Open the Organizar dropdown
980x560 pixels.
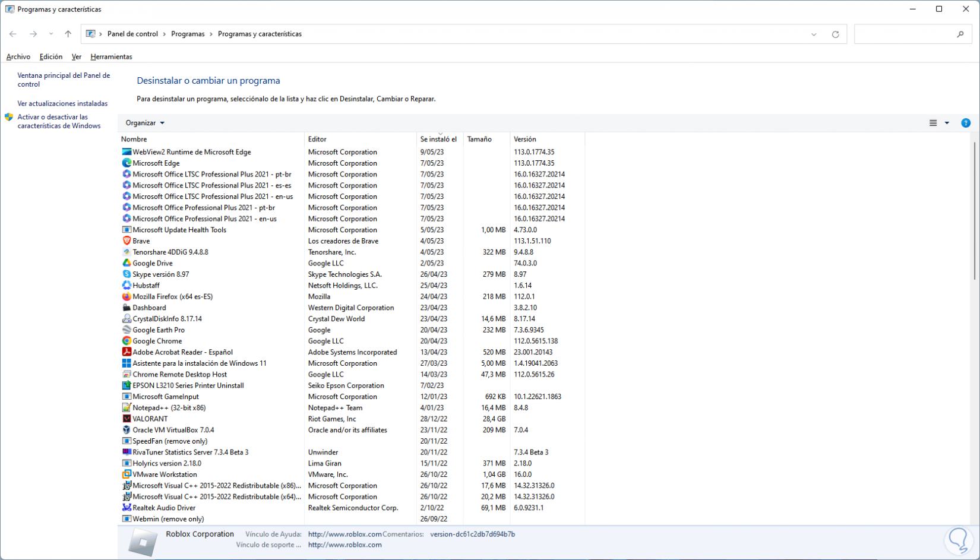click(145, 123)
